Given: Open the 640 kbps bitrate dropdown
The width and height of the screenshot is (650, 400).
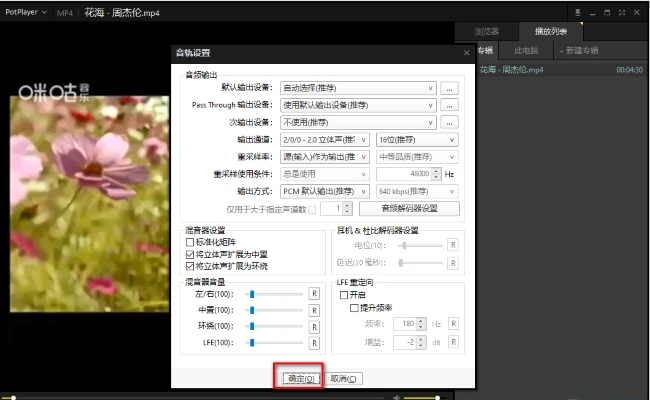Looking at the screenshot, I should click(417, 191).
